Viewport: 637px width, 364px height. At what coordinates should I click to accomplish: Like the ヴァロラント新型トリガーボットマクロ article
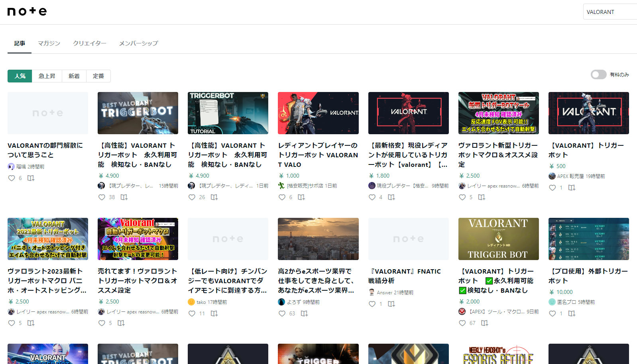pos(462,197)
